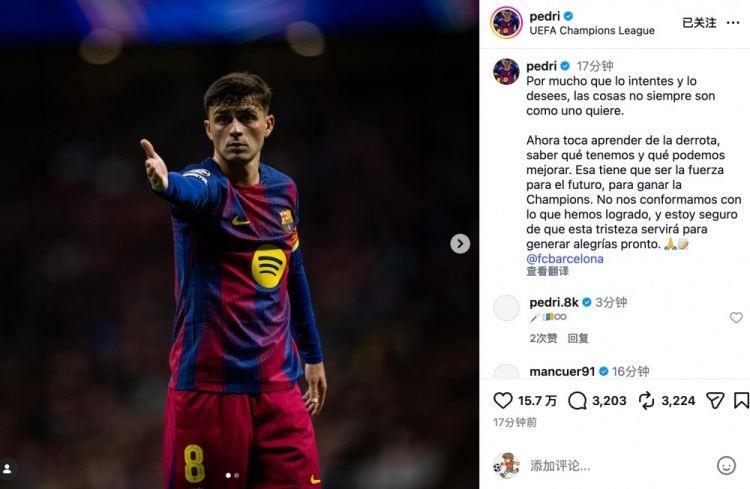Reply to pedri.8k comment via 回复

coord(578,338)
